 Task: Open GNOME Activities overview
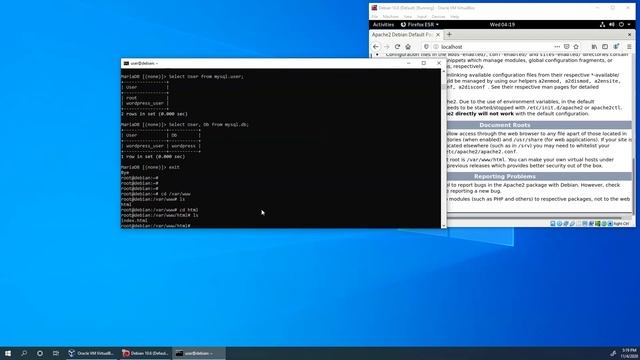pos(383,24)
